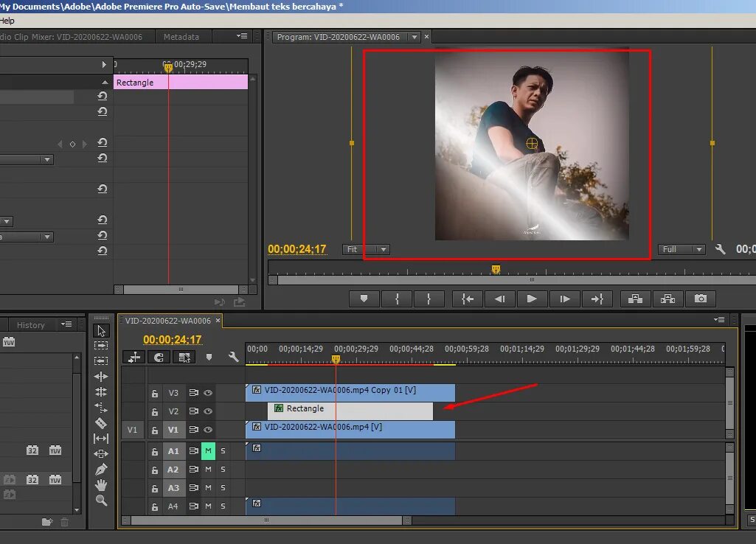Click Mark In button
Image resolution: width=756 pixels, height=544 pixels.
point(397,299)
